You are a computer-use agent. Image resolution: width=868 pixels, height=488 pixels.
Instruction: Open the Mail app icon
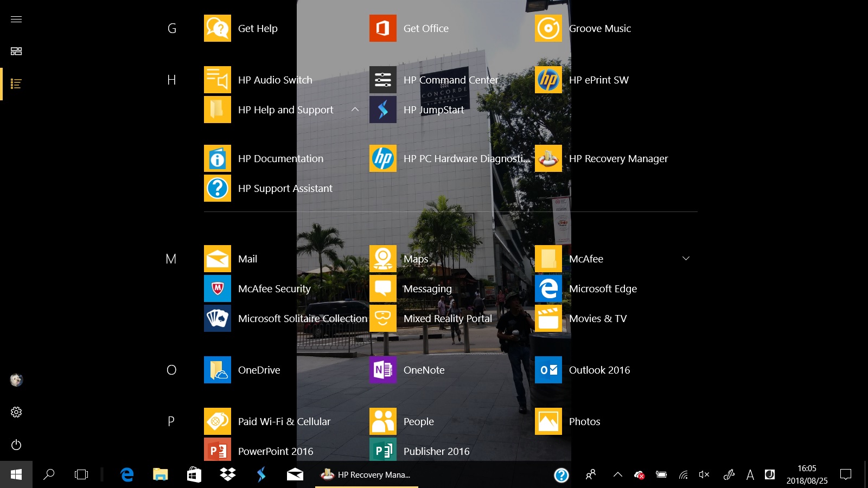coord(218,259)
